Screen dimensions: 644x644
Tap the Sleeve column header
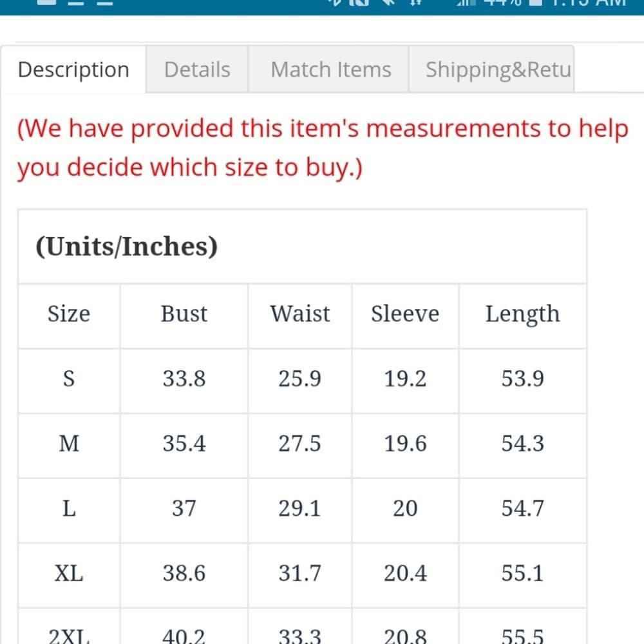(x=405, y=314)
